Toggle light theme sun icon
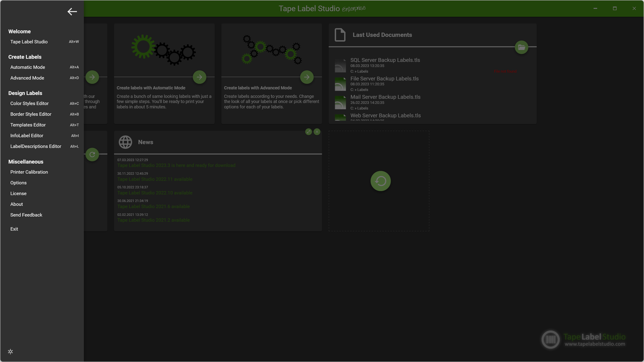 tap(10, 351)
